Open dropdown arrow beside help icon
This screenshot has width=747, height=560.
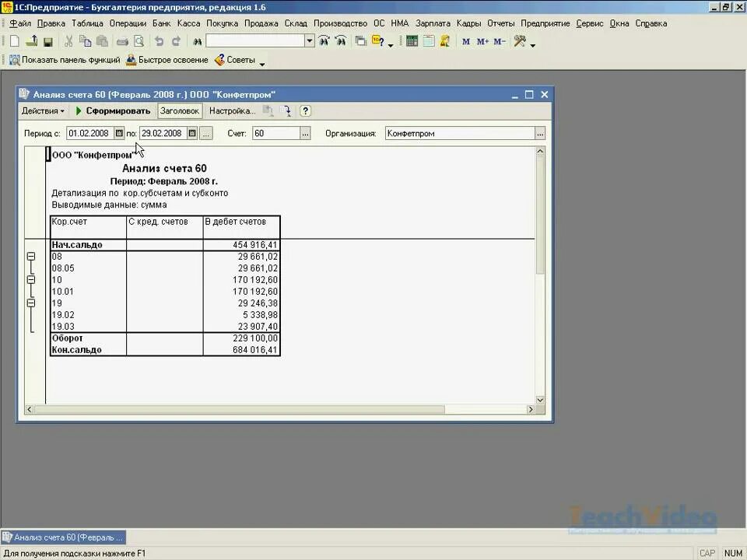tap(391, 45)
